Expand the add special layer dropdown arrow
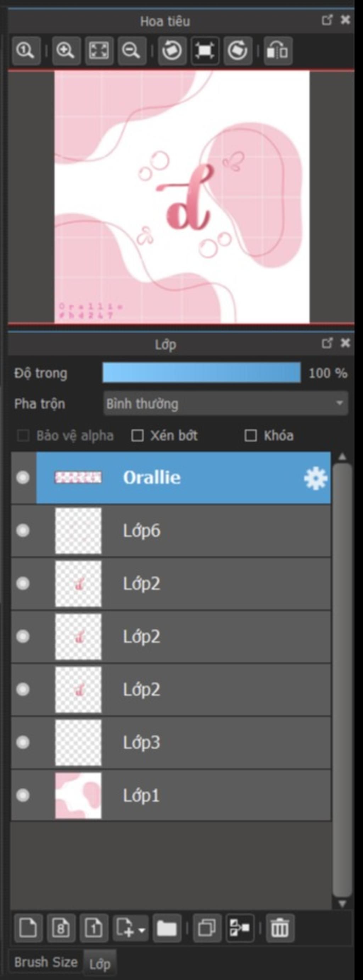363x980 pixels. tap(142, 931)
